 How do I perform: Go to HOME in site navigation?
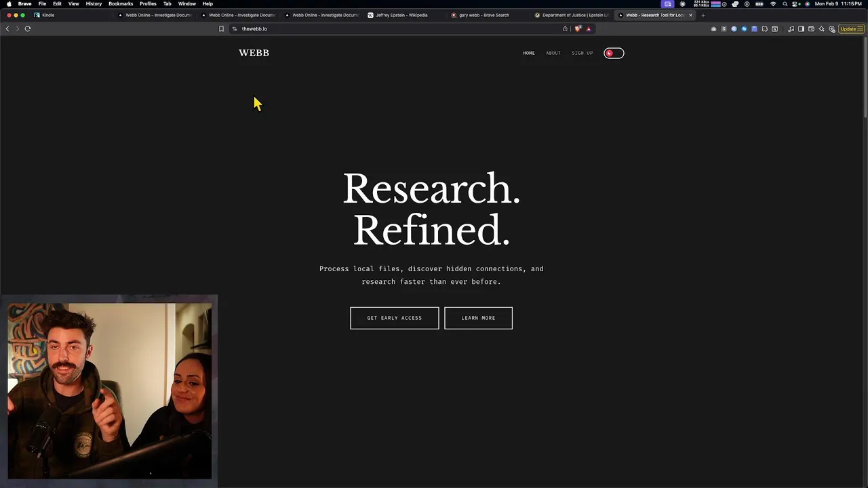coord(529,53)
